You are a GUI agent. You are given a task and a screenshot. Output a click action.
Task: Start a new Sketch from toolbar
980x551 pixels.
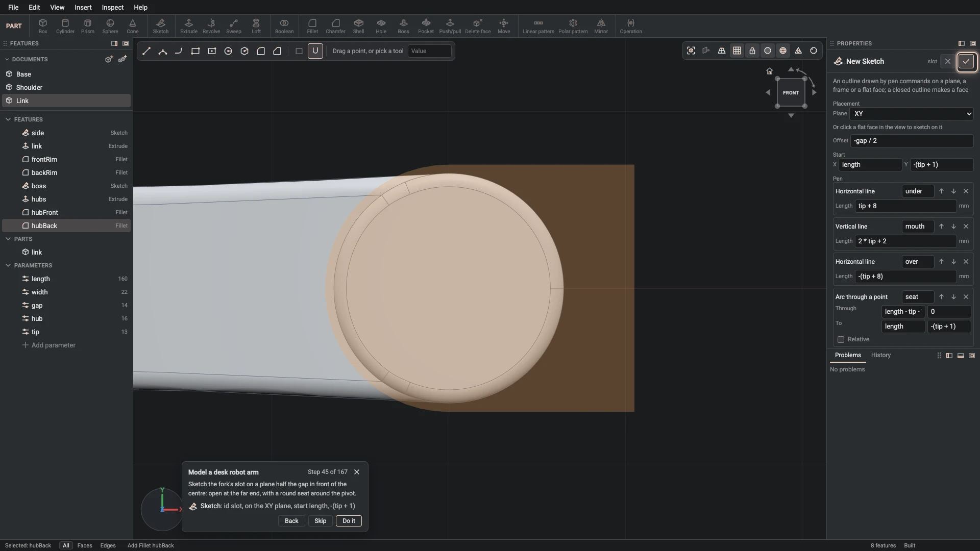coord(161,26)
